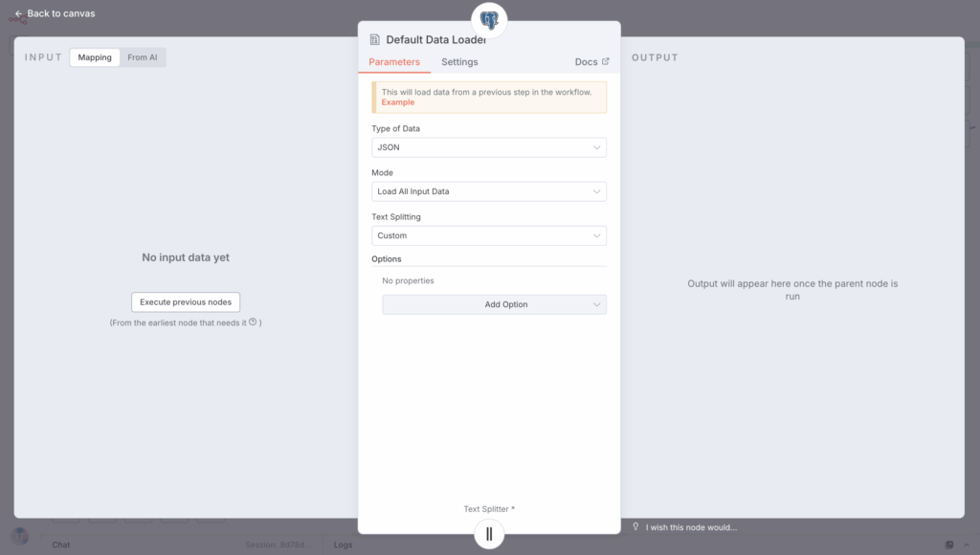Click Execute previous nodes button
This screenshot has height=555, width=980.
point(186,302)
